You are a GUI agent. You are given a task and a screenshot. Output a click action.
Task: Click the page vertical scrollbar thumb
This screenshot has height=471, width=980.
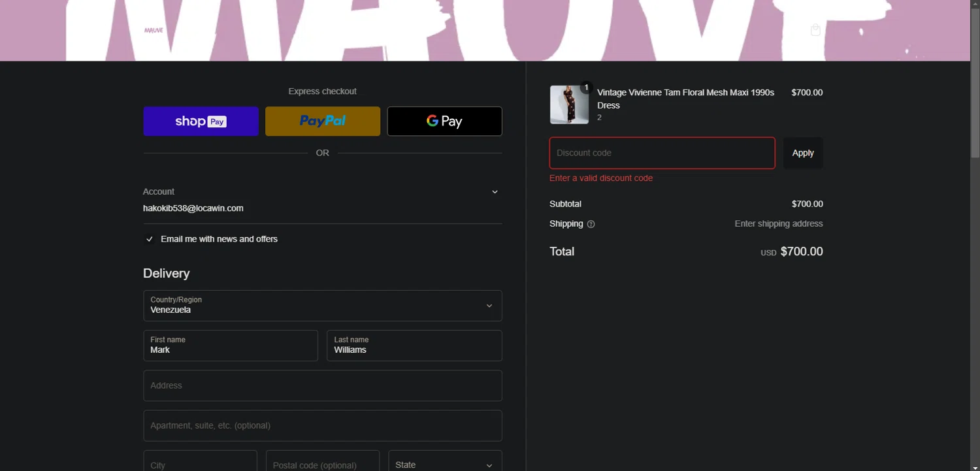[975, 83]
